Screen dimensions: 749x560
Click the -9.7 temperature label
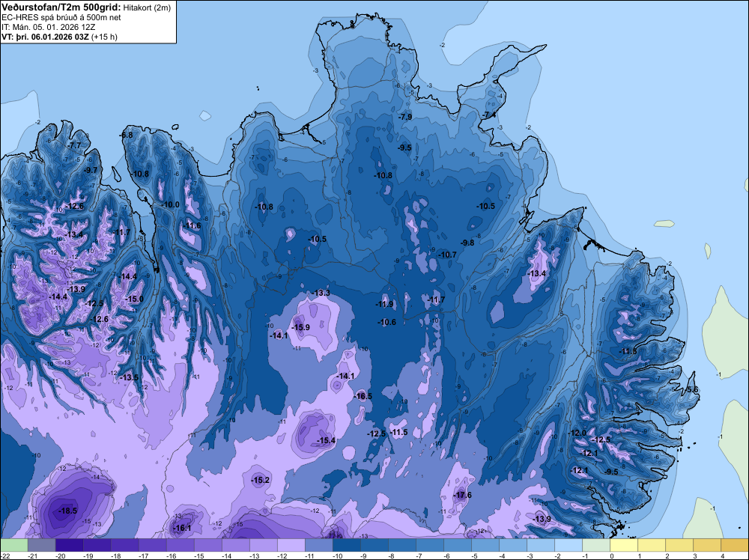point(91,170)
